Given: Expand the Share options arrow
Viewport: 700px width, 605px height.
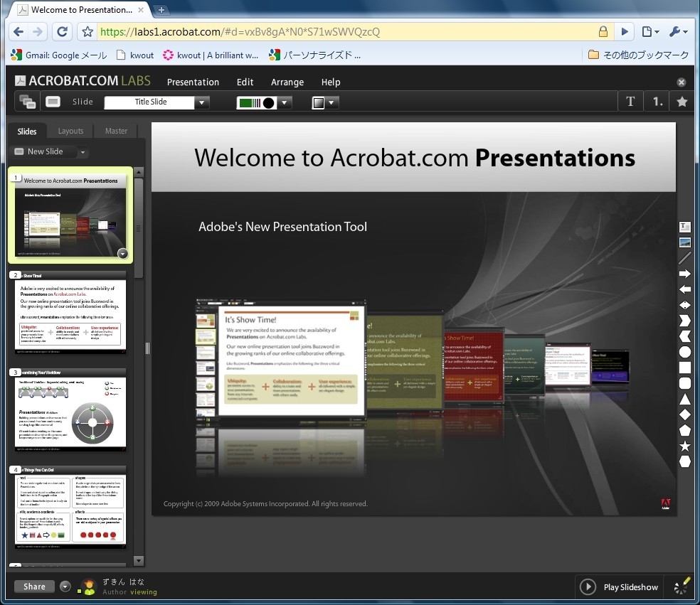Looking at the screenshot, I should tap(65, 587).
